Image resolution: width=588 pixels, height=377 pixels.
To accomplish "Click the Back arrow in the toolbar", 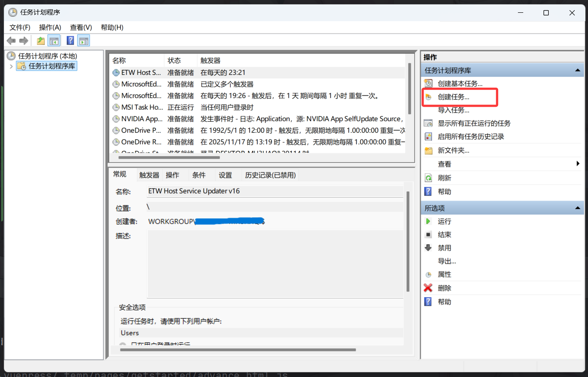I will (11, 41).
